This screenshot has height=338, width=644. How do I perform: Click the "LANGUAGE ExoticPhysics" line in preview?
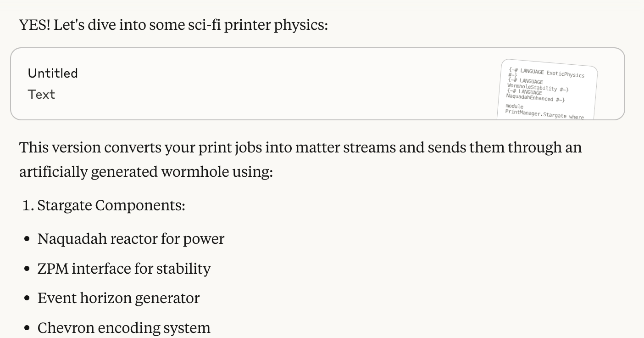tap(552, 73)
